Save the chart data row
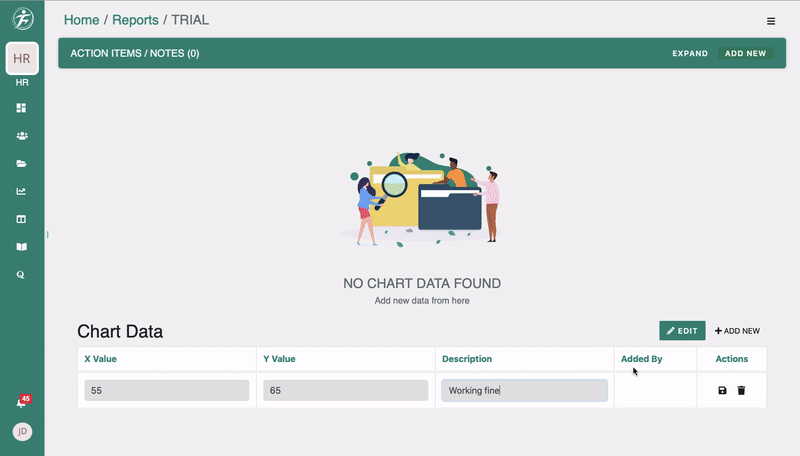The image size is (800, 456). (x=722, y=390)
